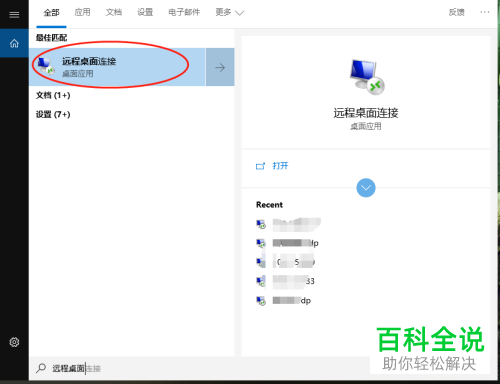Switch to the 文档 tab
Viewport: 500px width, 384px height.
(114, 12)
